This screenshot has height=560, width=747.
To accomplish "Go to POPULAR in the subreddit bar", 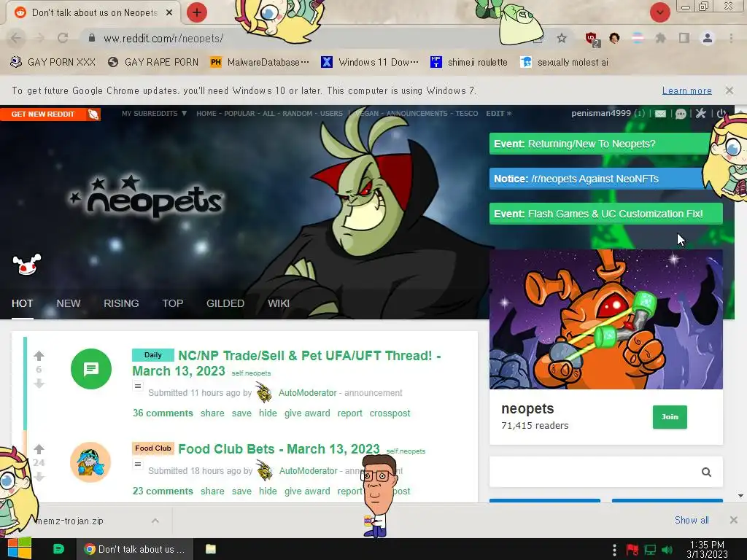I will click(239, 113).
